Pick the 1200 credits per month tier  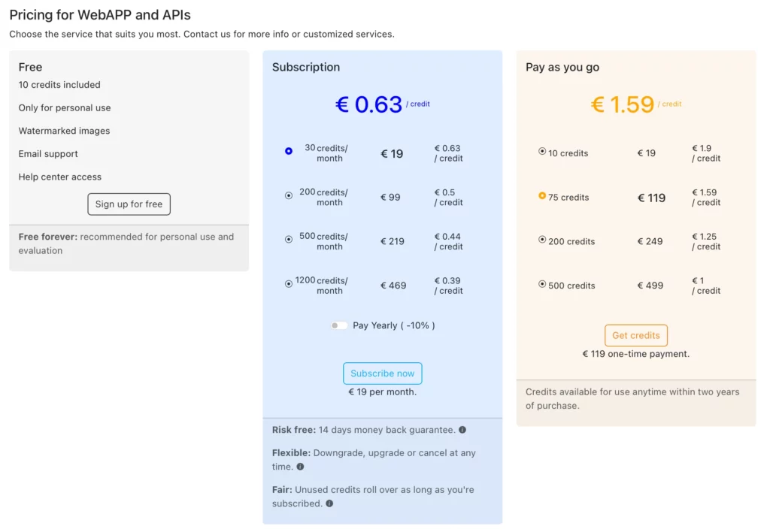click(288, 283)
